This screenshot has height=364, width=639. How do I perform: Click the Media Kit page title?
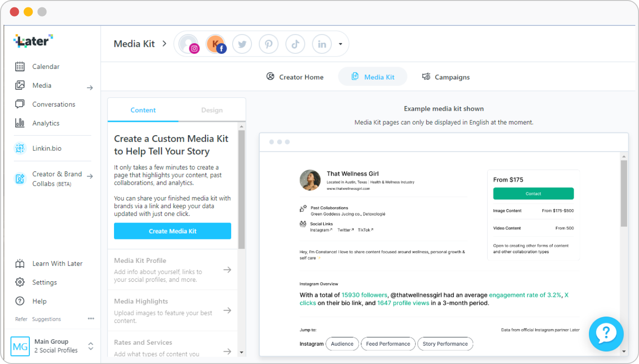tap(134, 44)
